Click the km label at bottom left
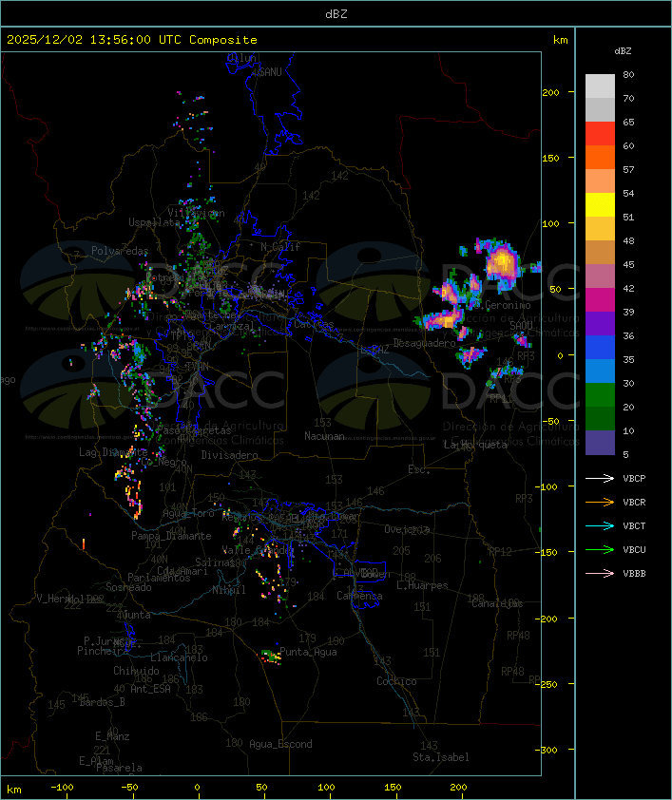The height and width of the screenshot is (800, 672). coord(13,790)
